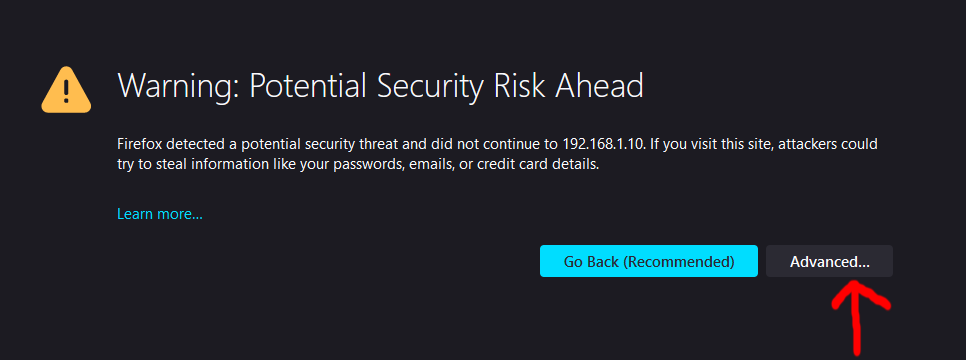966x360 pixels.
Task: Click the yellow warning triangle icon
Action: pos(66,90)
